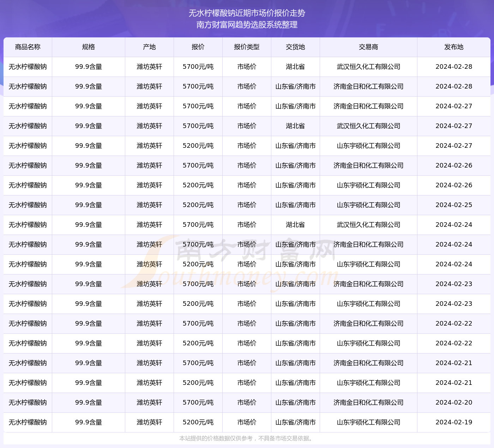This screenshot has width=494, height=448.
Task: Click the subtitle 南方财富网趋势选股系统整理
Action: point(247,25)
